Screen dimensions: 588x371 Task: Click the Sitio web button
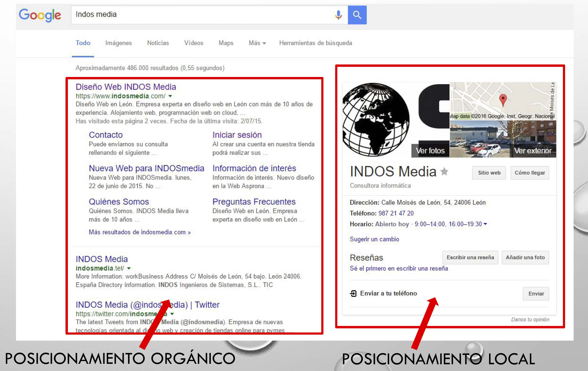489,173
